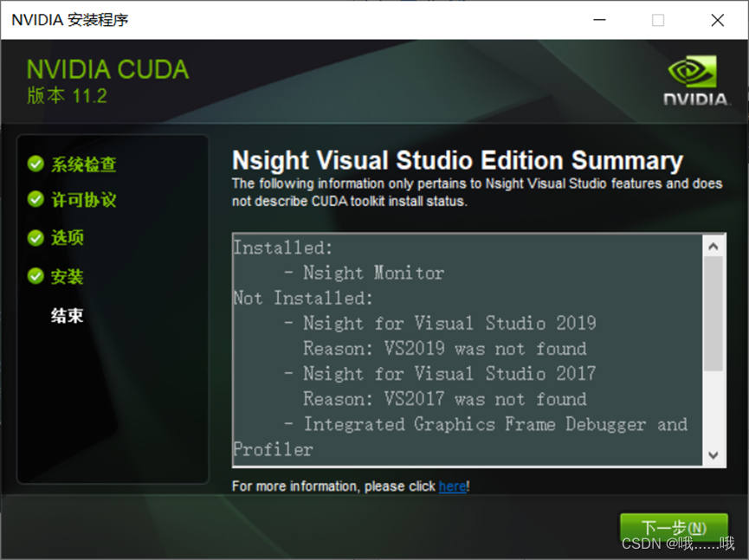This screenshot has width=749, height=560.
Task: Click the 'Nsight Monitor' installed entry
Action: click(x=373, y=274)
